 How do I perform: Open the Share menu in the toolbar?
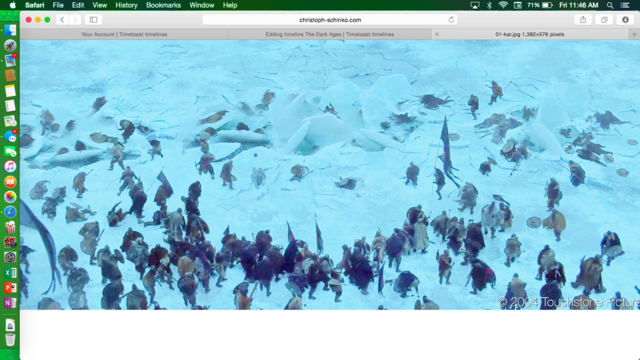[x=583, y=20]
